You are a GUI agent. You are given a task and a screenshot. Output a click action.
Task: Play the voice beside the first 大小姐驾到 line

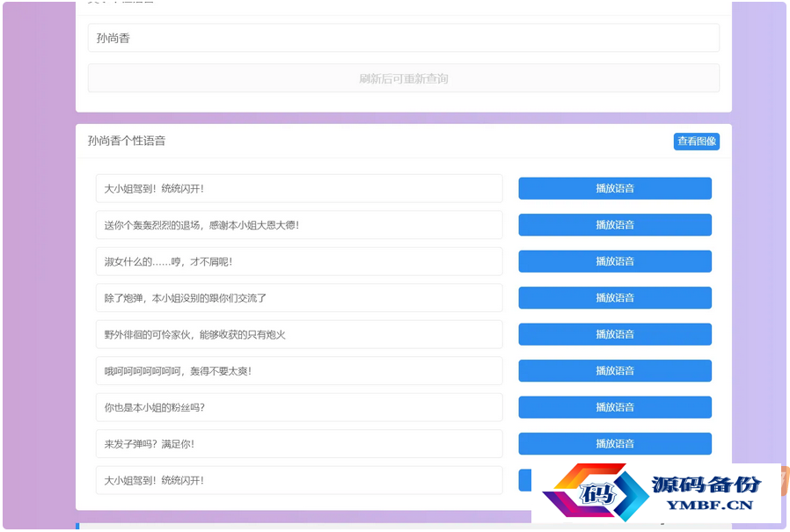pyautogui.click(x=615, y=188)
